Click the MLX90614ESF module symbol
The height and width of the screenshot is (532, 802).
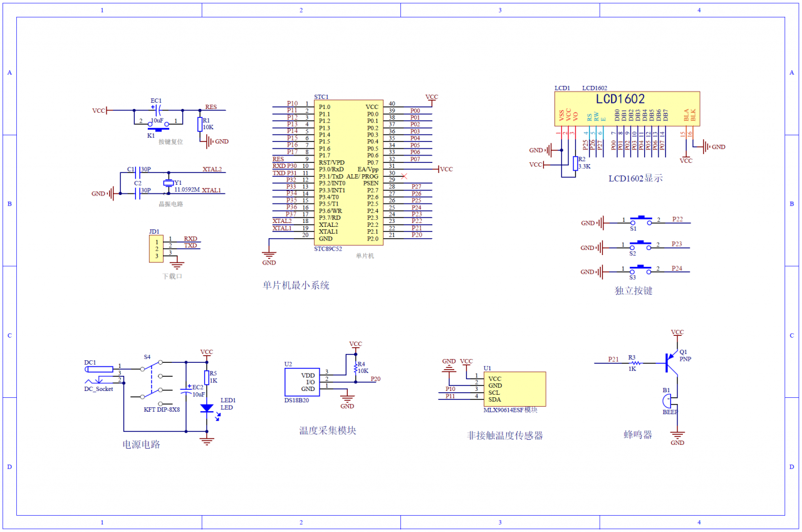pos(514,390)
